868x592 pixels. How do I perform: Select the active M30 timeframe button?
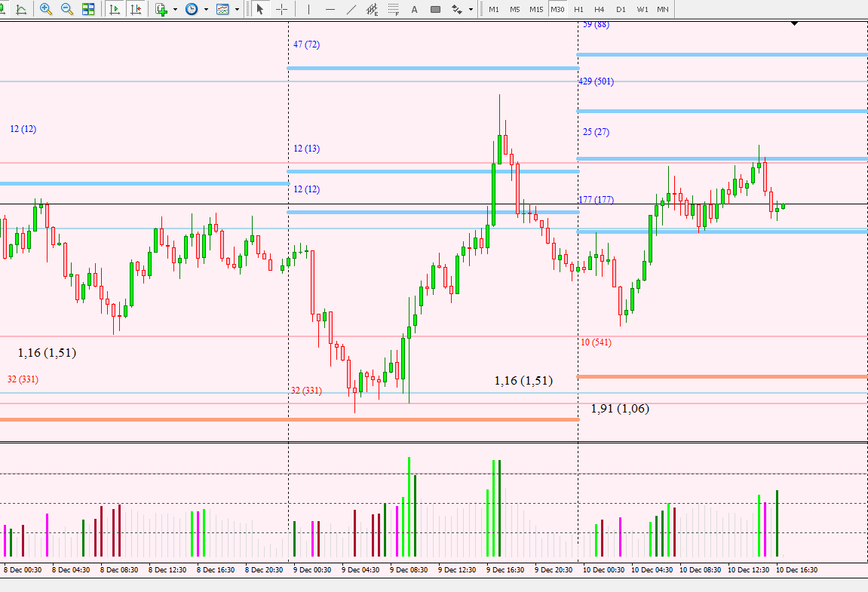557,9
